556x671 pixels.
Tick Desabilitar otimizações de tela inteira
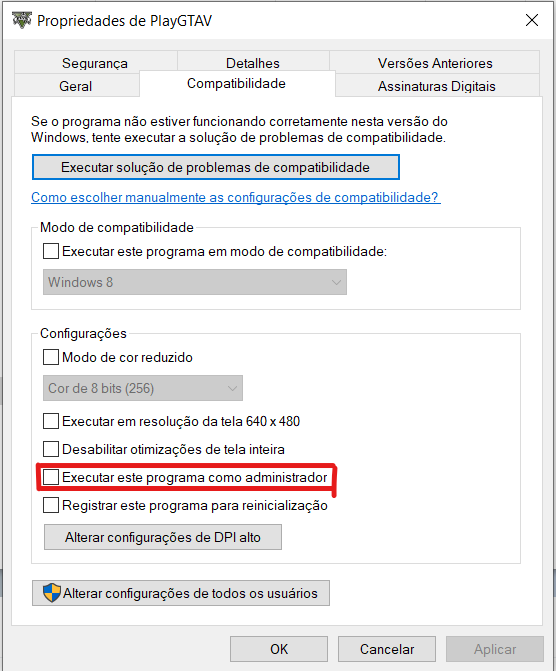click(x=51, y=449)
